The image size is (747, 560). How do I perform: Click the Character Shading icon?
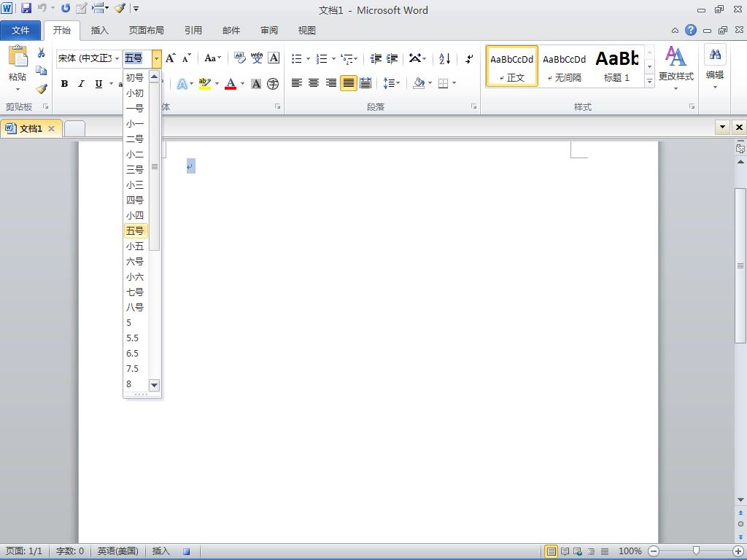click(x=256, y=84)
